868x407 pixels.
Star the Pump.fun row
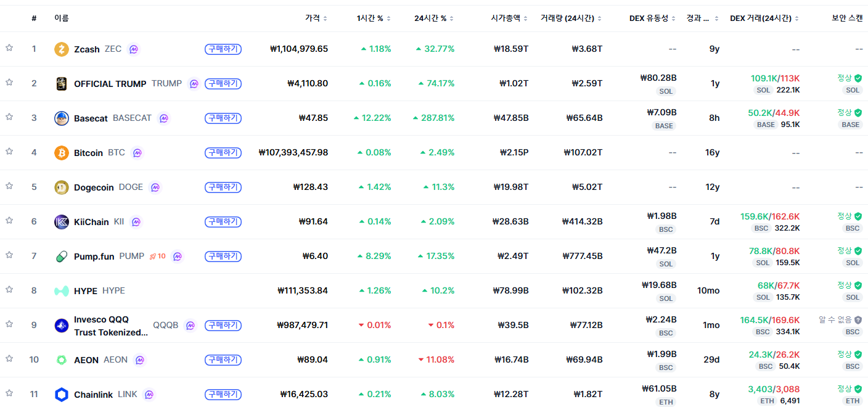click(x=9, y=255)
